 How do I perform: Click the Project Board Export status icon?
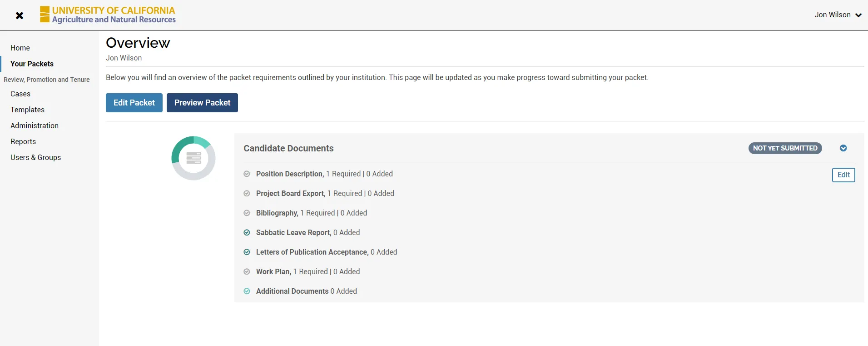coord(247,193)
